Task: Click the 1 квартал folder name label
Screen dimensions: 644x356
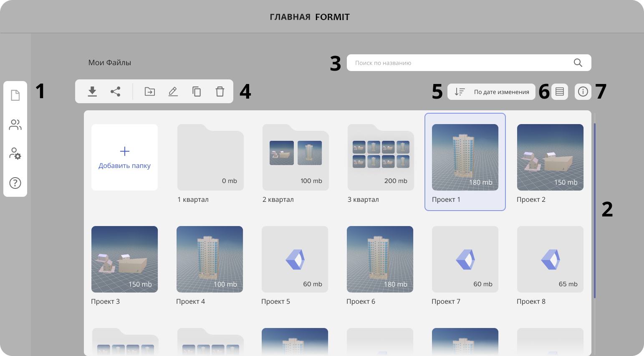Action: (193, 200)
